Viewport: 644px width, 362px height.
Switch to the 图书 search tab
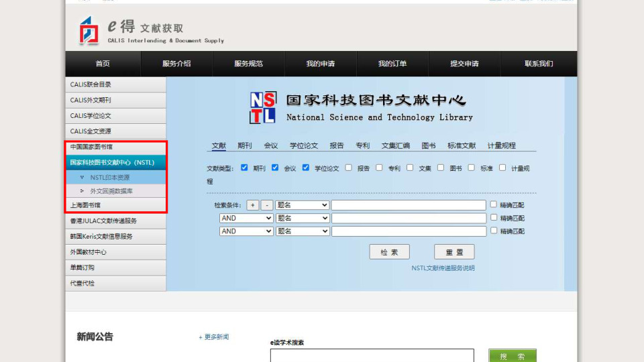coord(429,145)
